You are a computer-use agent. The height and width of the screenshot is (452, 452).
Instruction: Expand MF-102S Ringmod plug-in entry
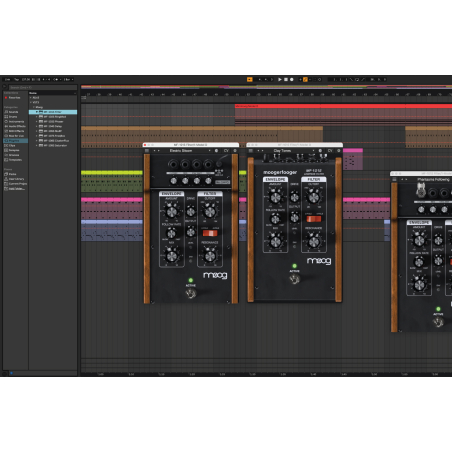[37, 117]
